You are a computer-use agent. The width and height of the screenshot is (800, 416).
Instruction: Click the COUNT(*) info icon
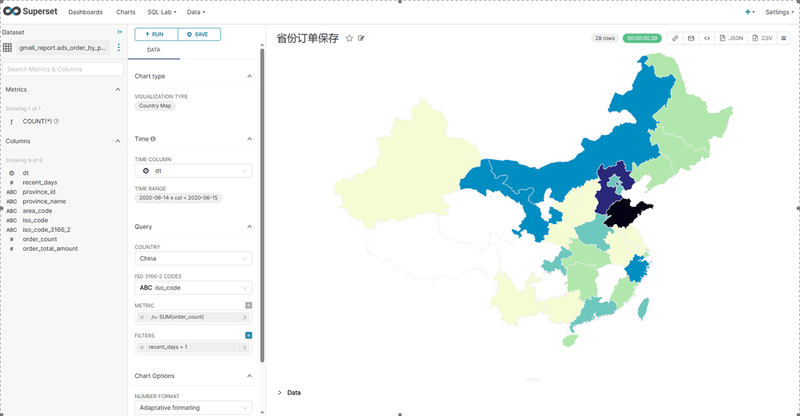click(57, 121)
